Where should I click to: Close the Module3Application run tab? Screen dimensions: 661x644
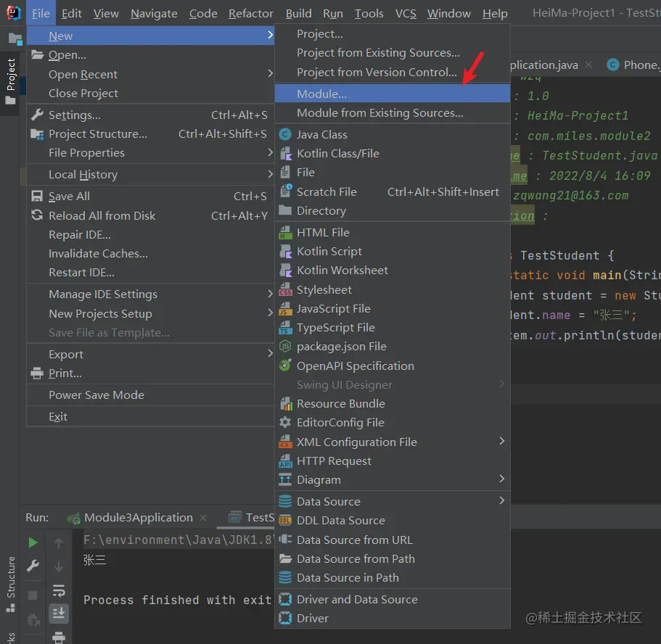click(203, 518)
